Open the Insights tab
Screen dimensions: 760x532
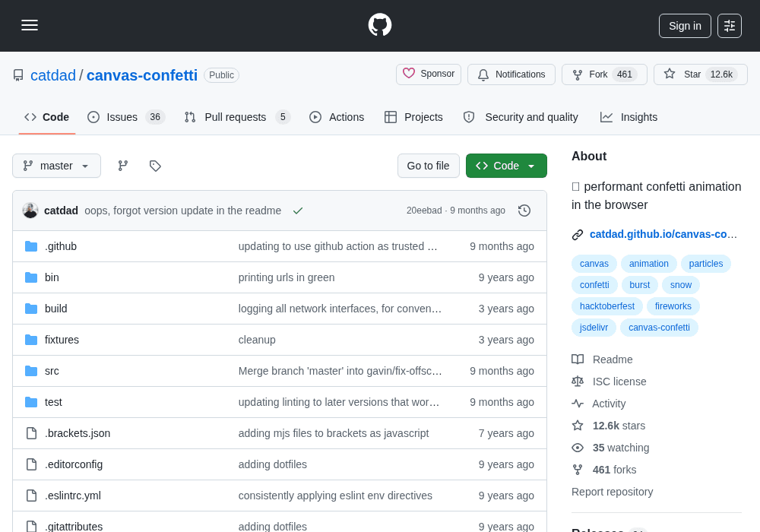coord(629,117)
